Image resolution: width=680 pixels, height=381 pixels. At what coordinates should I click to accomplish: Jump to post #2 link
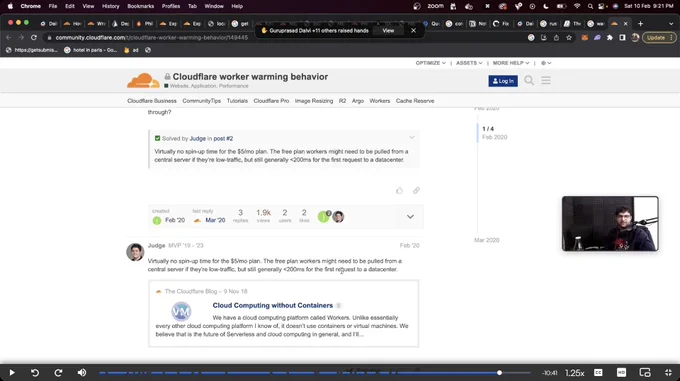click(223, 138)
